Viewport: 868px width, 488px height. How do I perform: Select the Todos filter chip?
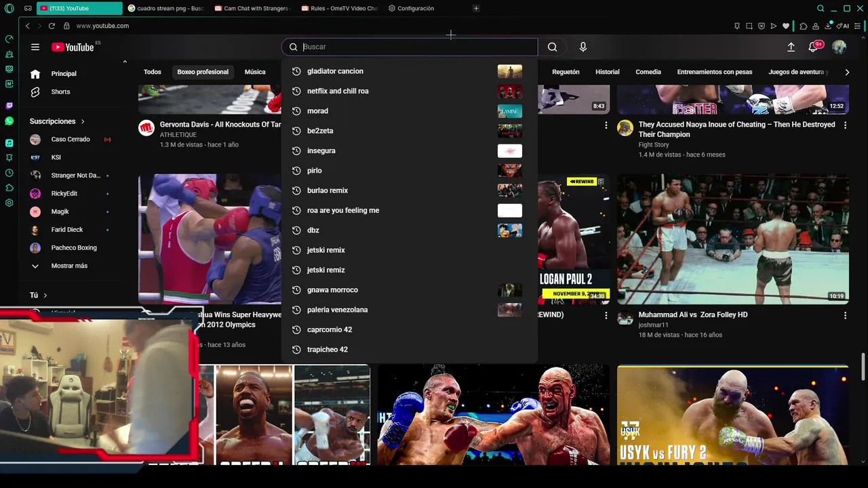(153, 72)
